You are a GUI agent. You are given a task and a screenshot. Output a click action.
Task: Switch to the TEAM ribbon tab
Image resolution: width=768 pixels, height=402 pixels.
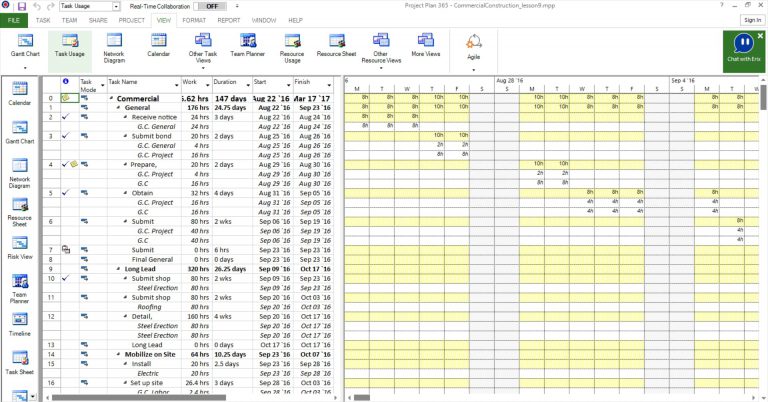[x=69, y=20]
